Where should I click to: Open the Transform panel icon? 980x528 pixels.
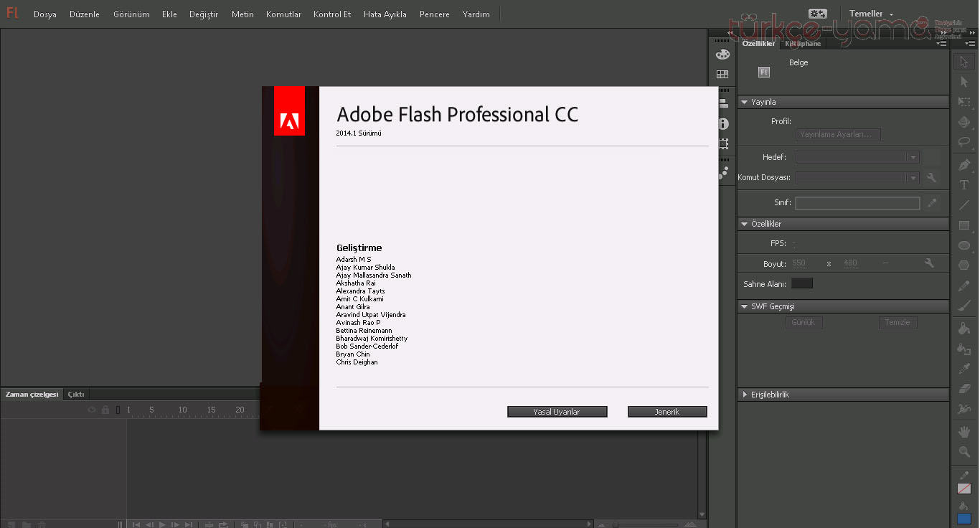pyautogui.click(x=722, y=143)
